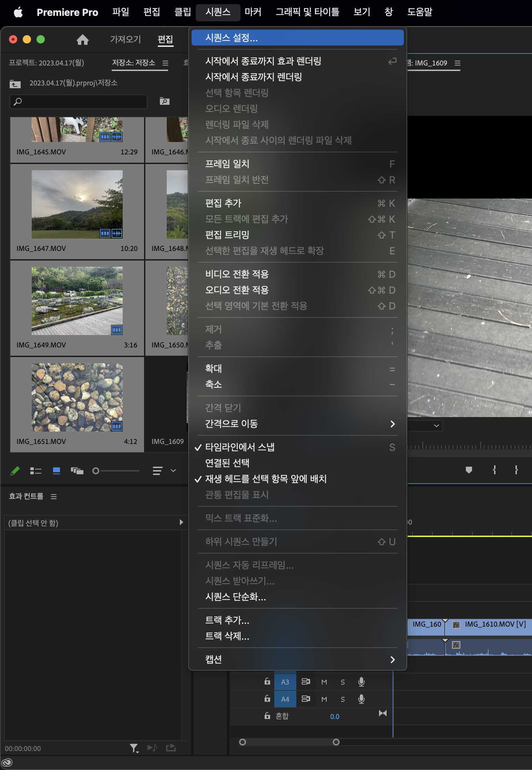Click the export frame icon in Effect Controls
The height and width of the screenshot is (770, 532).
[171, 748]
